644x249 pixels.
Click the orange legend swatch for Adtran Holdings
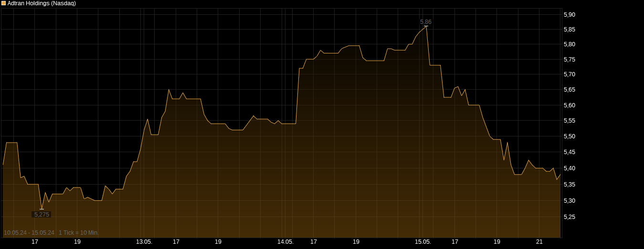pos(4,3)
